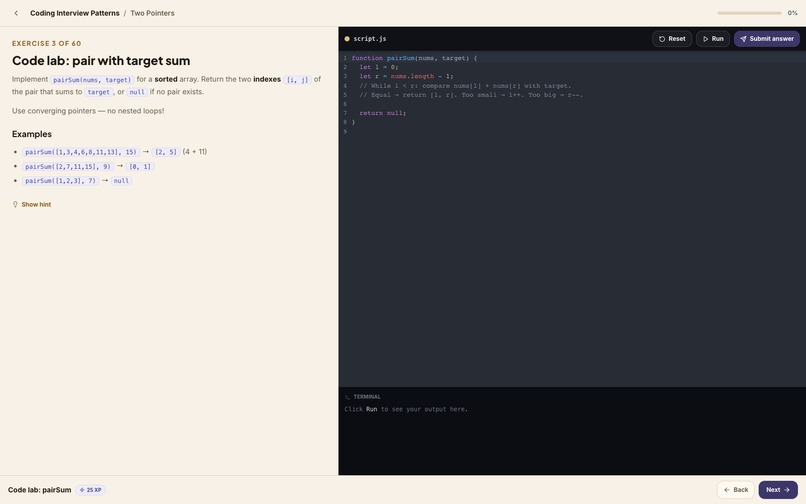Place cursor on function pairSum line
The image size is (806, 504).
click(414, 58)
